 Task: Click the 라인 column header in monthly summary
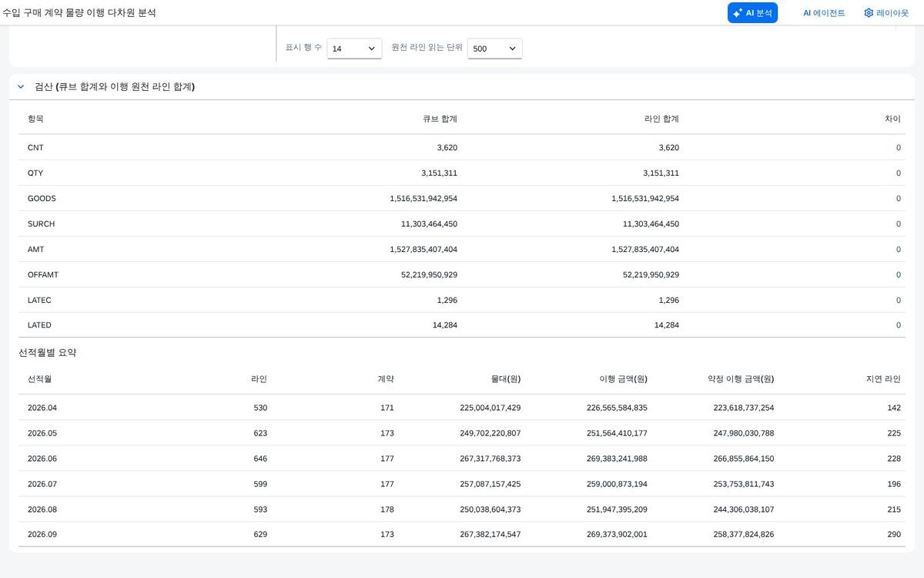click(259, 378)
